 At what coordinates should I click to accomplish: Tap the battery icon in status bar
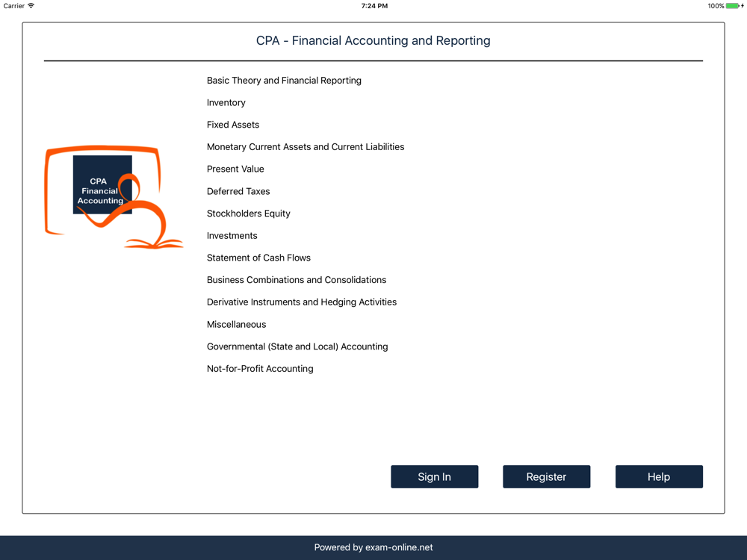tap(733, 6)
